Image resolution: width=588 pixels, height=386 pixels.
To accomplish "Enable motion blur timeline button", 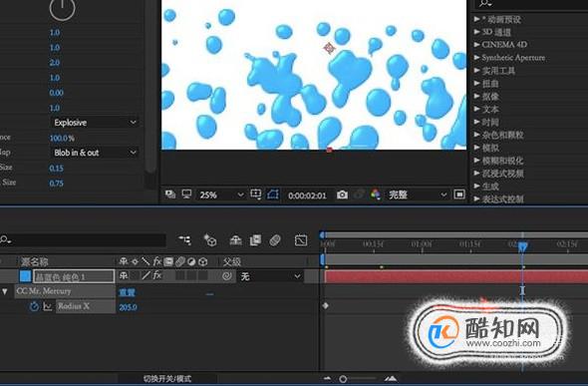I will coord(275,240).
